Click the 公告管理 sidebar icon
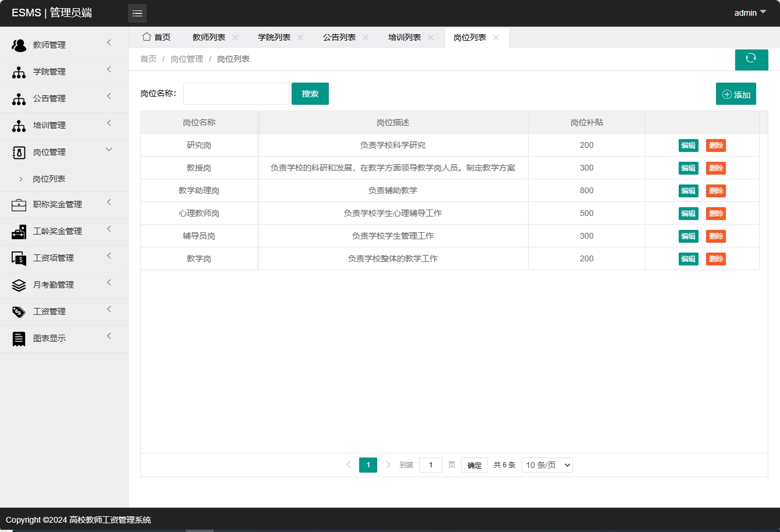 (x=18, y=98)
